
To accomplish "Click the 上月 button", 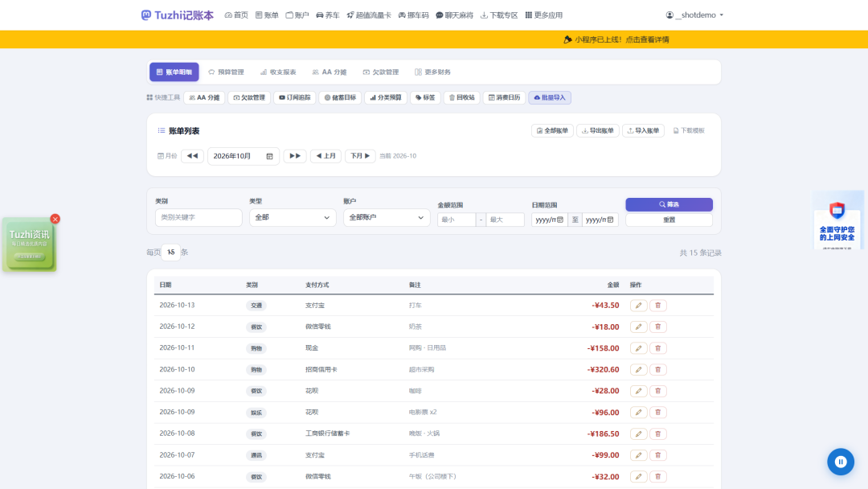I will point(325,156).
